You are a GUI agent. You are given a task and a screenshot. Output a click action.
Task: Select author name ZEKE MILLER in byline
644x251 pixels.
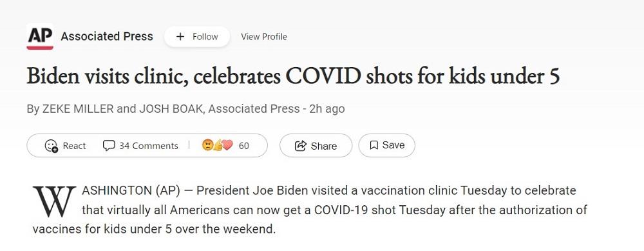click(78, 109)
